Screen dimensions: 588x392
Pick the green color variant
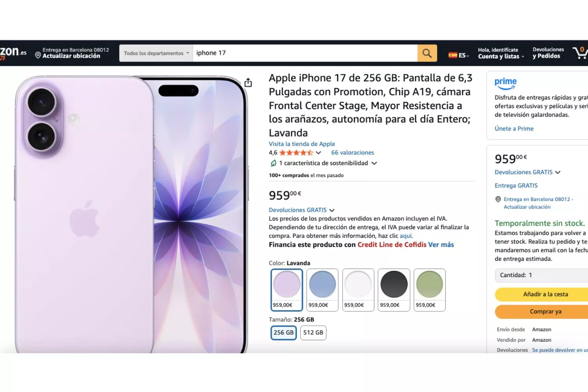[430, 290]
